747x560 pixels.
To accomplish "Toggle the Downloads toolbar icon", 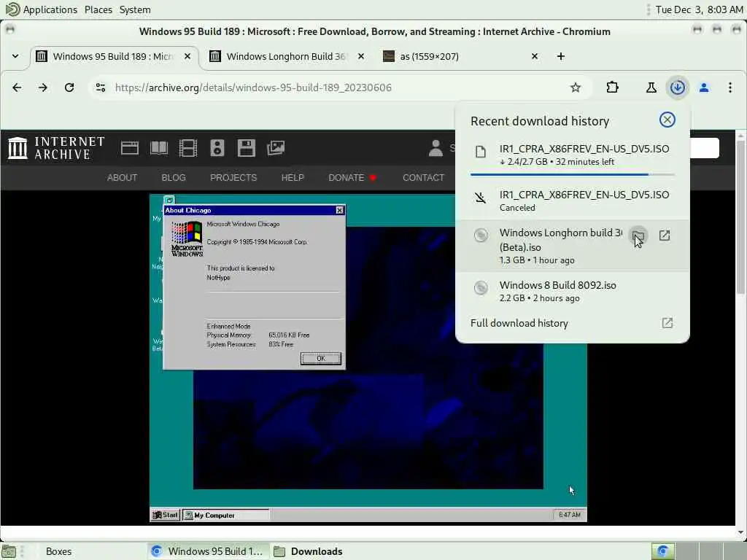I will point(678,87).
